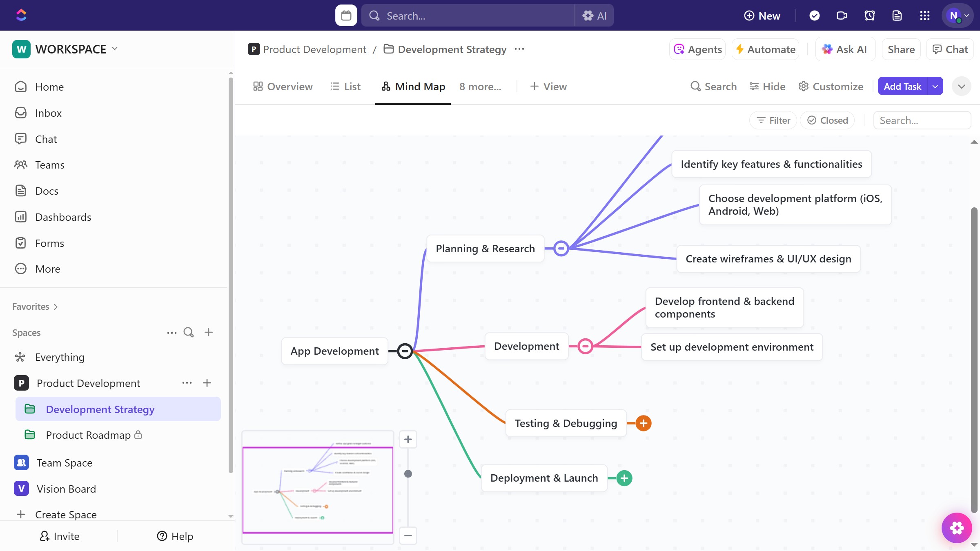980x551 pixels.
Task: Open the Add Task split-button dropdown arrow
Action: coord(935,86)
